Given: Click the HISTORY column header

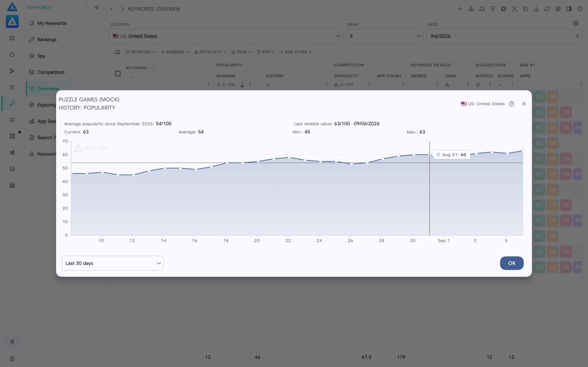Looking at the screenshot, I should [275, 76].
